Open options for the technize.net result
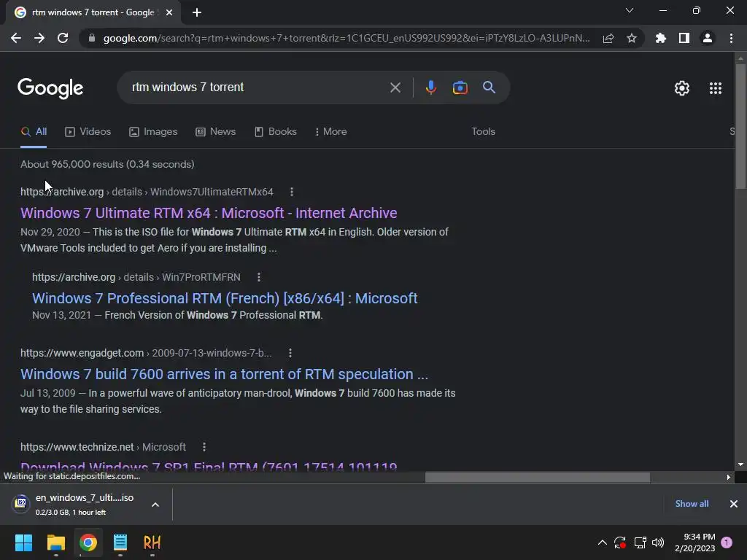The width and height of the screenshot is (747, 560). [x=204, y=447]
